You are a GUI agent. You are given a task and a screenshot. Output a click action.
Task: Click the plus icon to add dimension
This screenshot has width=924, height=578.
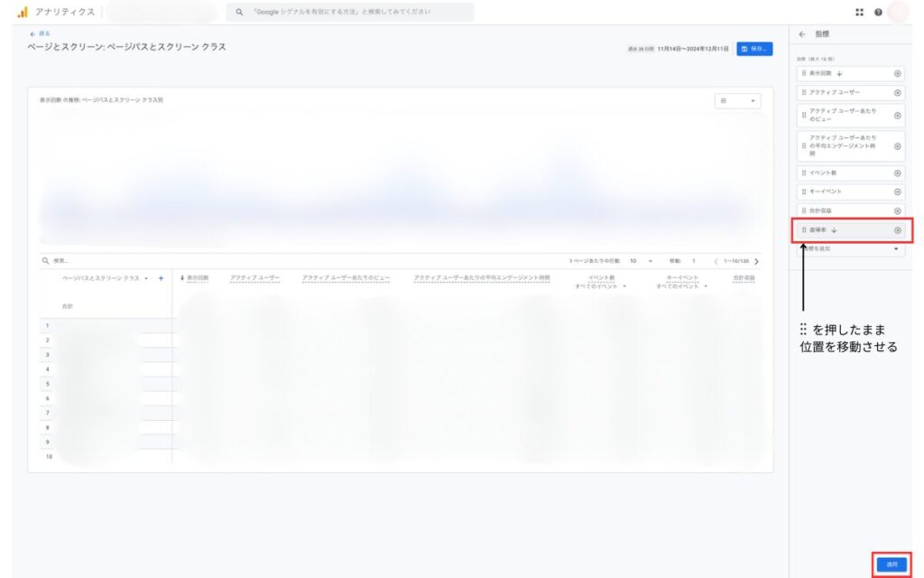(161, 278)
